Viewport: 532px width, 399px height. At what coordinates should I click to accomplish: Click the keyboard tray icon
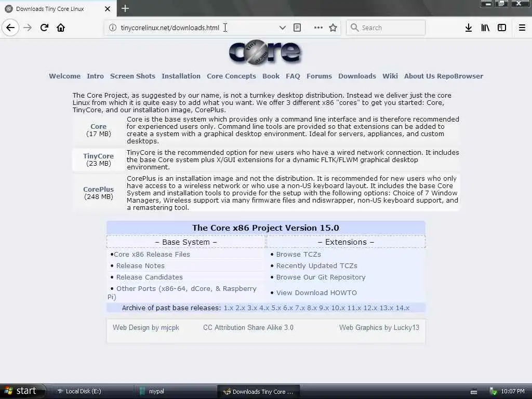pos(474,392)
